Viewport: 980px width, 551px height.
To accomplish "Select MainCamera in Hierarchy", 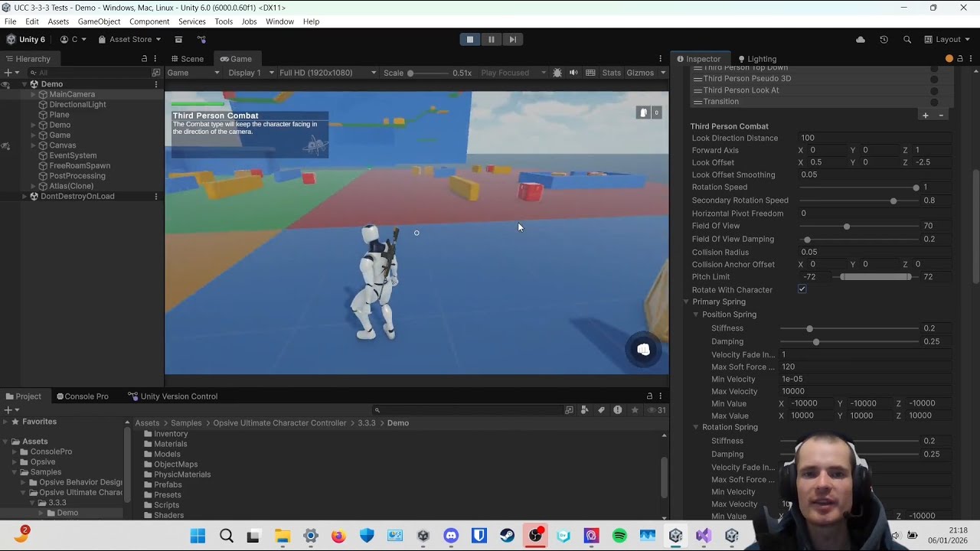I will (72, 94).
